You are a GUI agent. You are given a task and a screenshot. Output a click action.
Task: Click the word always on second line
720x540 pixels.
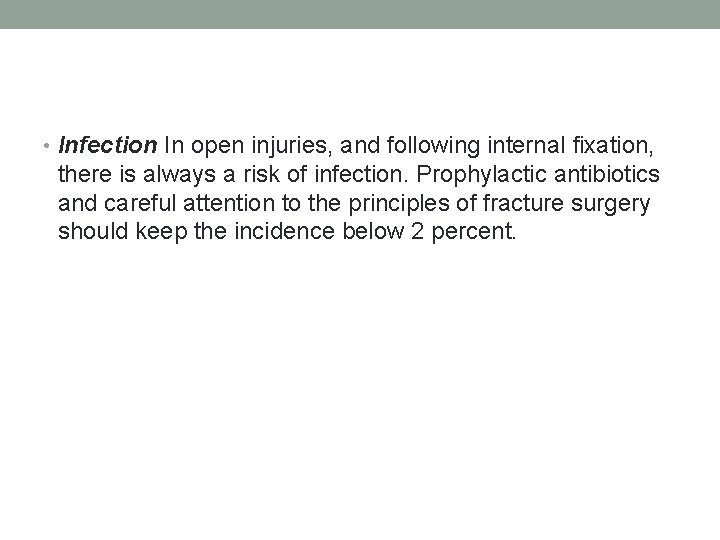(179, 175)
